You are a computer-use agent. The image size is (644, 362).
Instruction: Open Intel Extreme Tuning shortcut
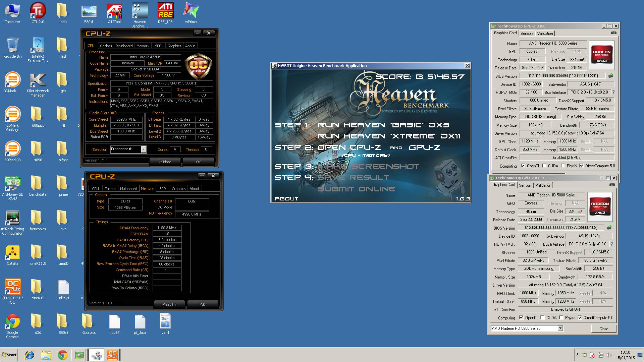[38, 50]
